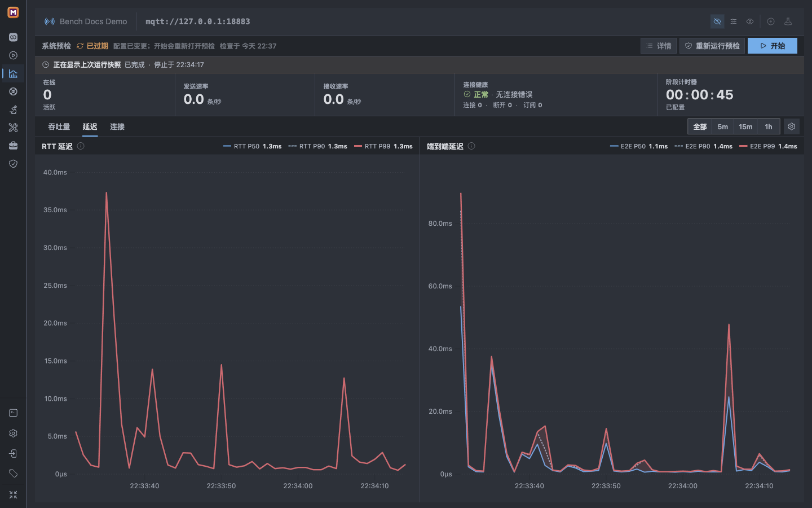Click the 22:34:00 tick on RTT chart axis
This screenshot has height=508, width=812.
pyautogui.click(x=298, y=486)
